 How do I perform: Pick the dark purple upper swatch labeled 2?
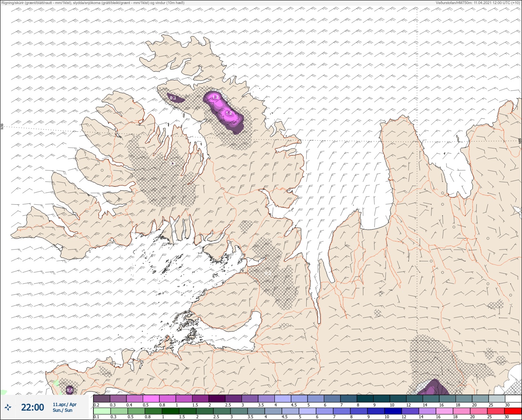(217, 398)
